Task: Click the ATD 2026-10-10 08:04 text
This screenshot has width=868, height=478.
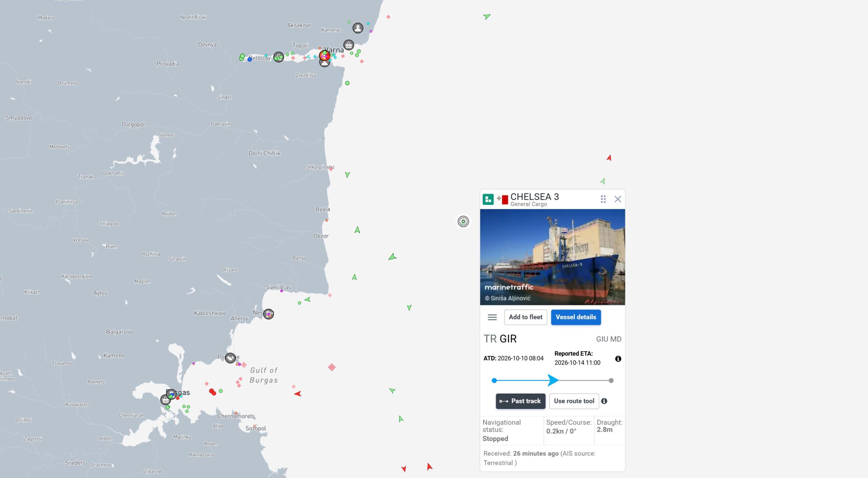Action: pos(513,358)
